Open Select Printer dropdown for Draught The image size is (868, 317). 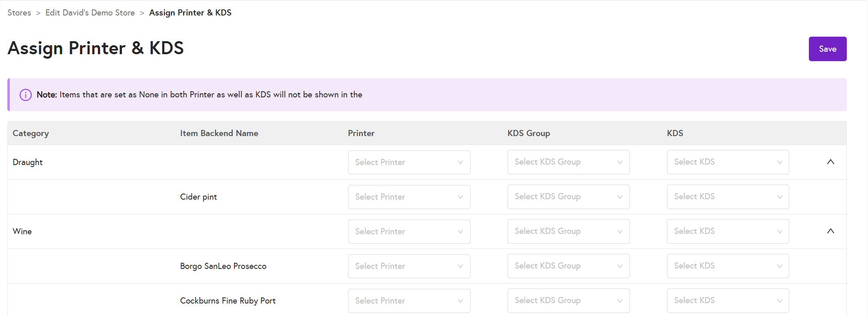click(x=409, y=162)
